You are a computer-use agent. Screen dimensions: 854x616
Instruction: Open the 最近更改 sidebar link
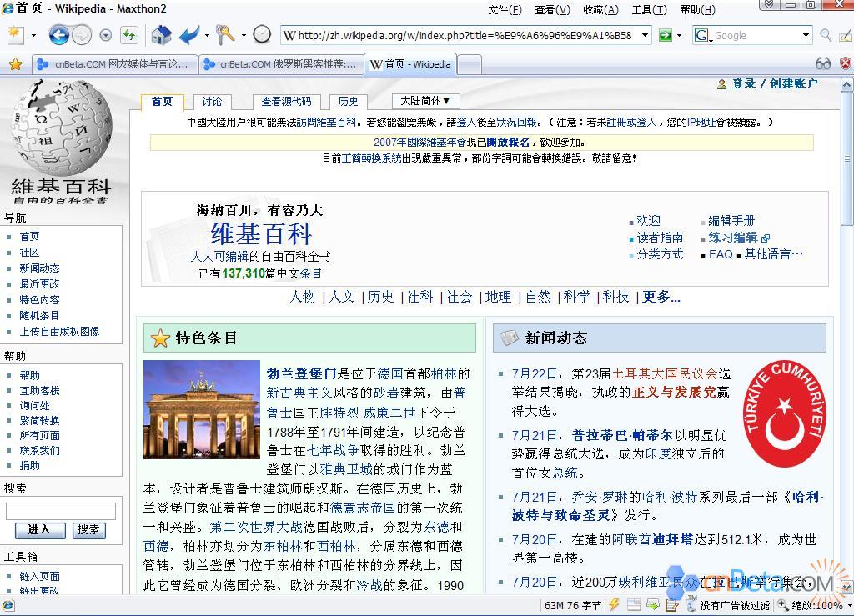(39, 283)
